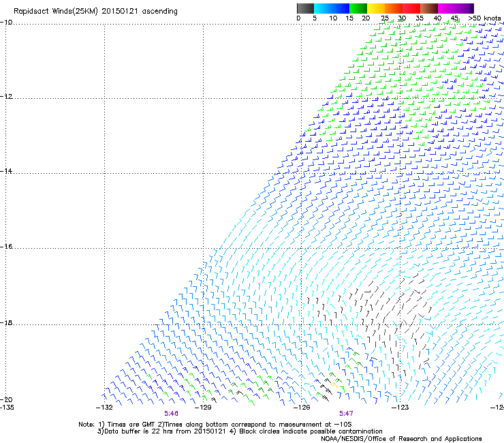Click the gray 0–5 knots legend segment
Viewport: 504px width, 443px height.
(305, 8)
